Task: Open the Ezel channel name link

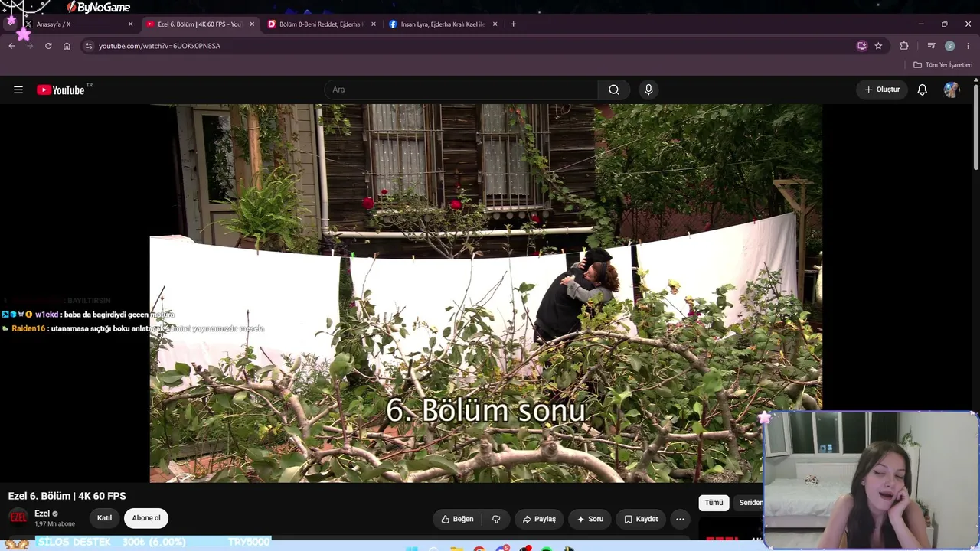Action: [42, 514]
